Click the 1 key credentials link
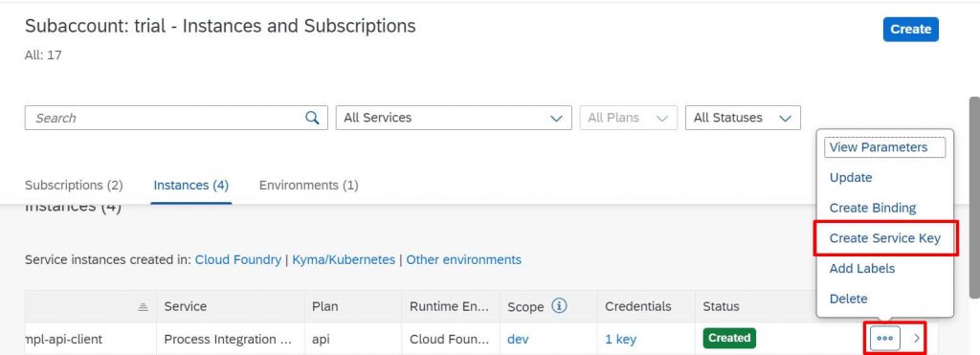Viewport: 980px width, 355px height. coord(620,339)
